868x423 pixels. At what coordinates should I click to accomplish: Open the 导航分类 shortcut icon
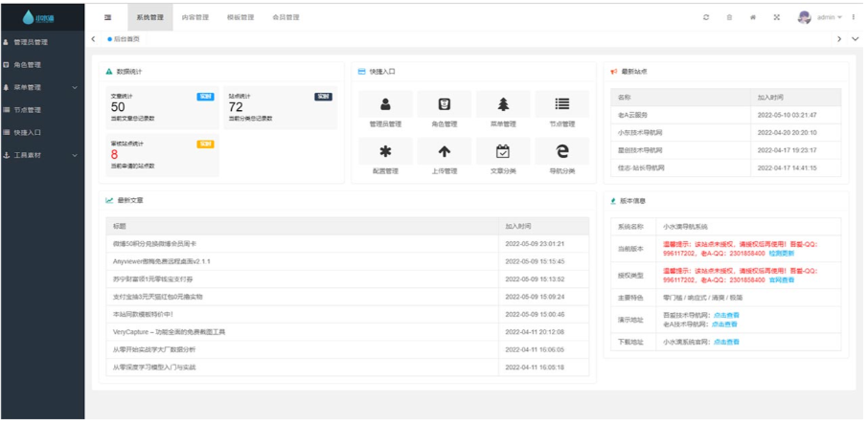pos(561,151)
